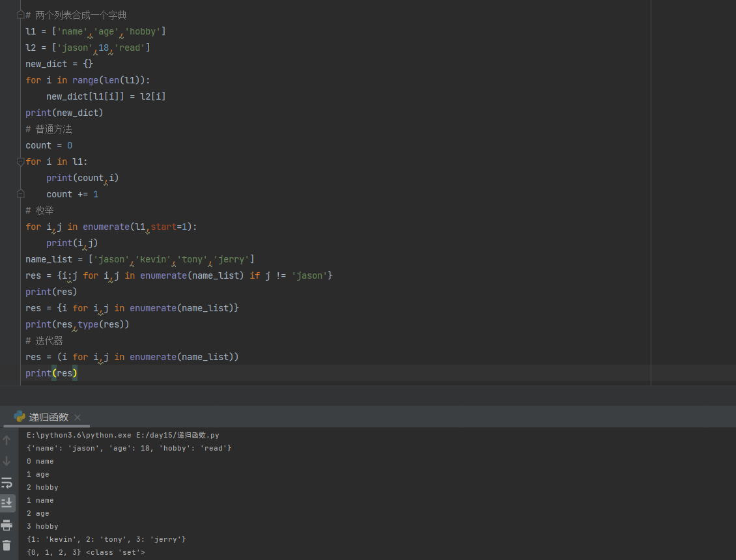Collapse the code fold at the first comment line
The image size is (736, 560).
20,15
